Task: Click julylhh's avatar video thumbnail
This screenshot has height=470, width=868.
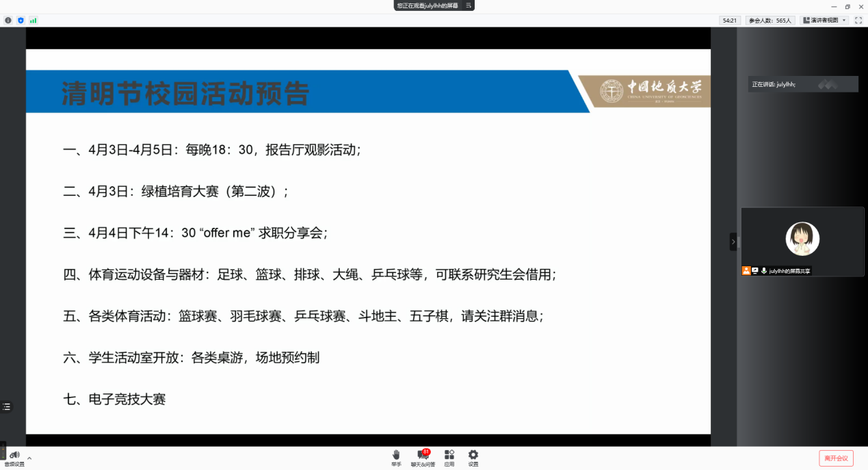Action: 802,239
